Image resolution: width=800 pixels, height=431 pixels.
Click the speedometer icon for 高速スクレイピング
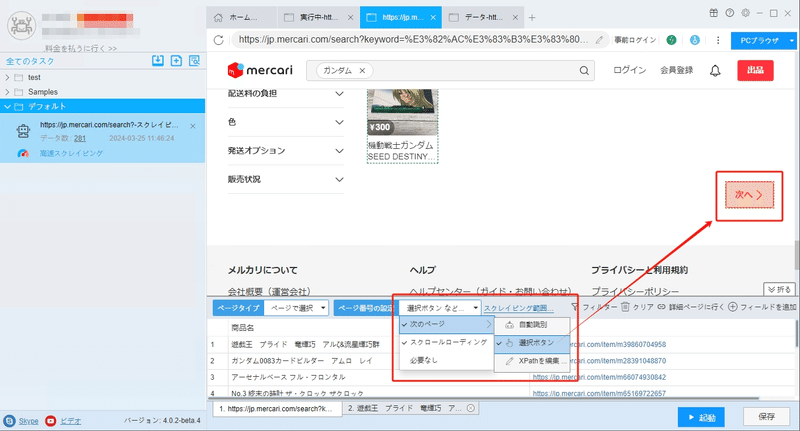click(x=23, y=153)
